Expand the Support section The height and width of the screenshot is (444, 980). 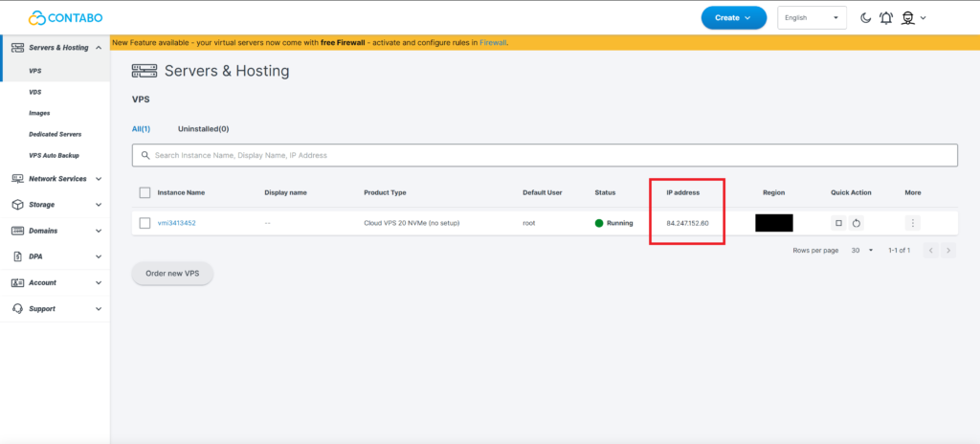(x=99, y=309)
